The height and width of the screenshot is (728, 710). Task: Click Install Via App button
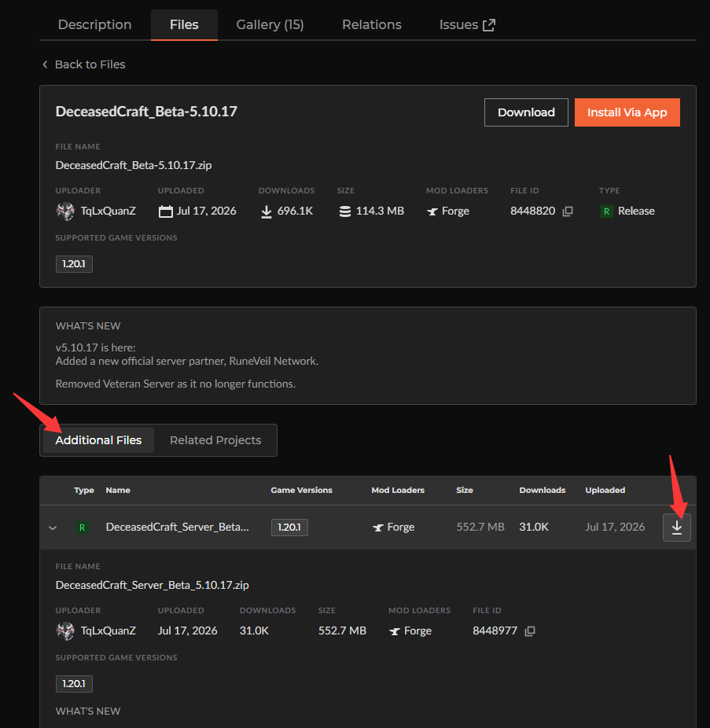627,112
